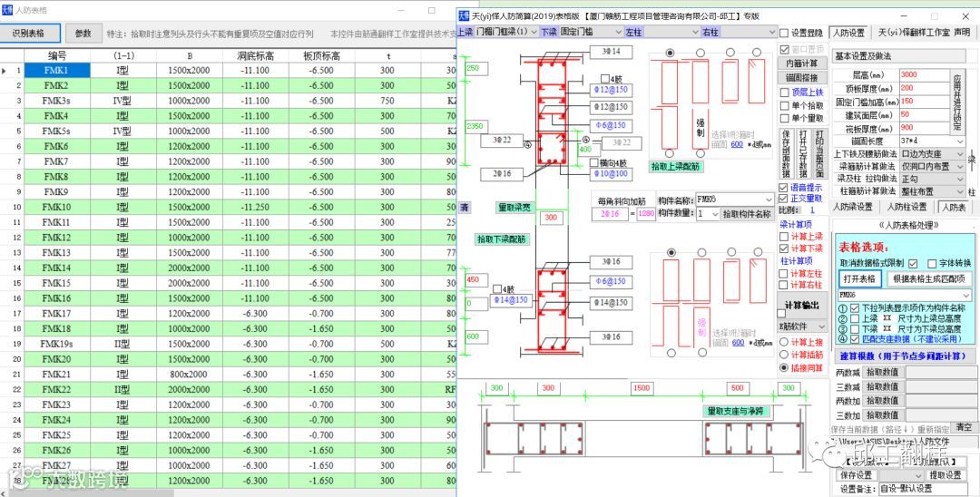Click 速算根数 (用于节点多间距计算) button
Screen dimensions: 980x497
[905, 356]
